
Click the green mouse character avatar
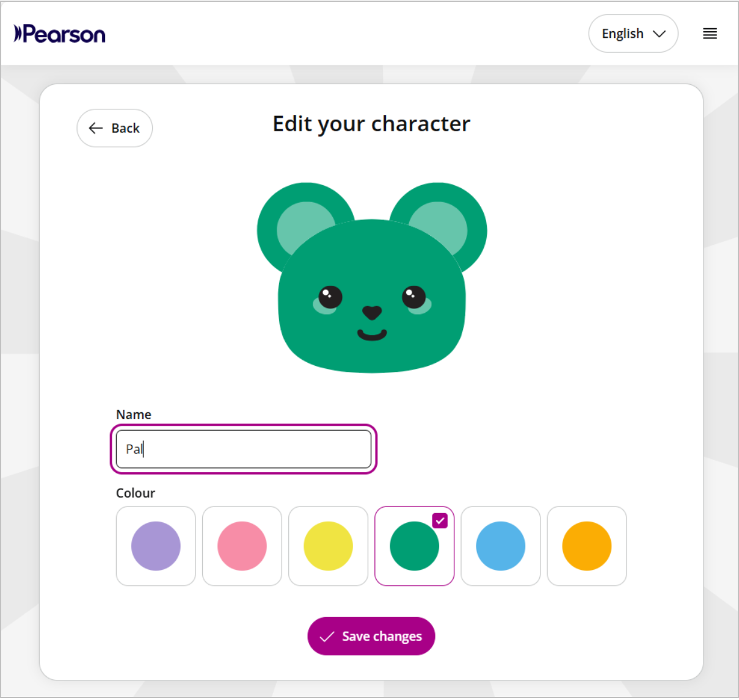point(372,277)
